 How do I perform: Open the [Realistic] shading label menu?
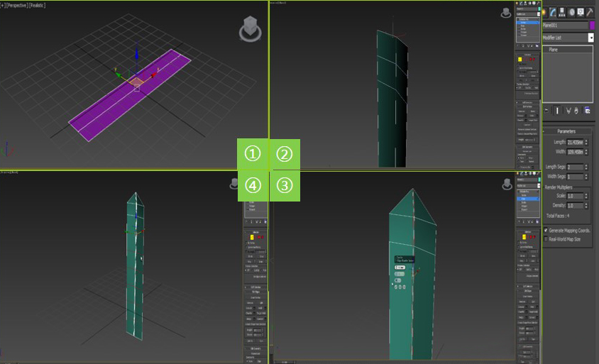pos(37,6)
